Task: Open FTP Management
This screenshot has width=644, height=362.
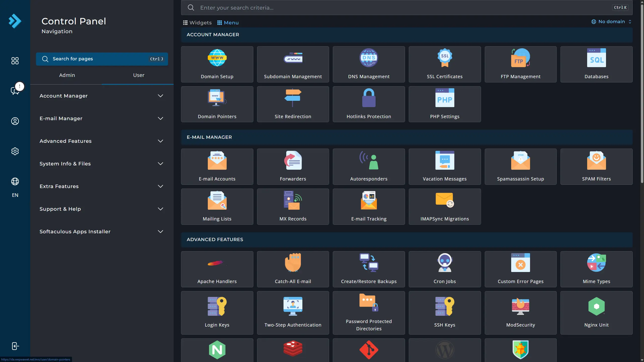Action: (x=520, y=64)
